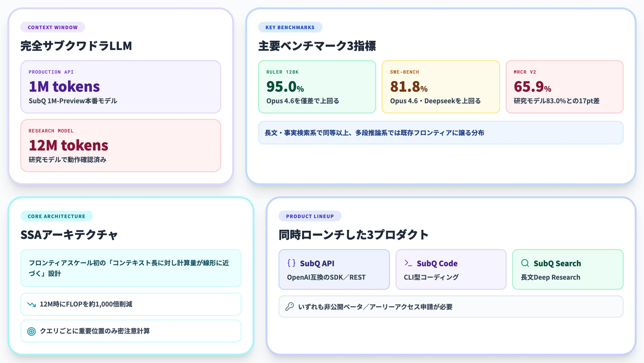This screenshot has width=644, height=363.
Task: Click the 研究モデル83.0%との17pt差 caption
Action: (557, 101)
